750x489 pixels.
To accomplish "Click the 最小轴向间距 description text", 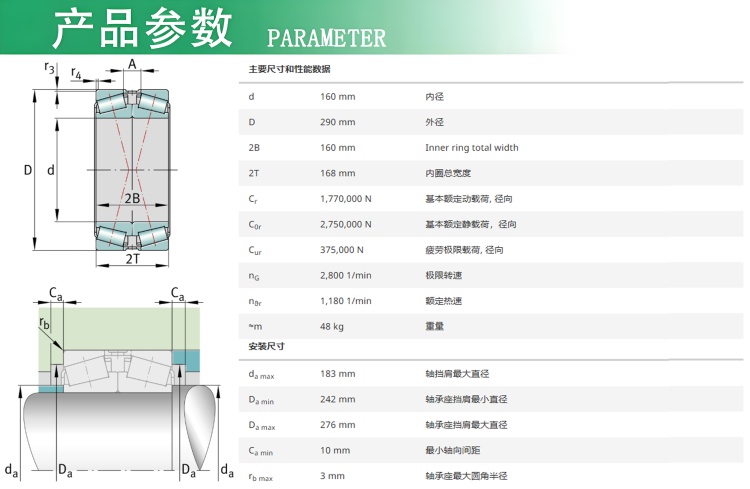I will [454, 451].
